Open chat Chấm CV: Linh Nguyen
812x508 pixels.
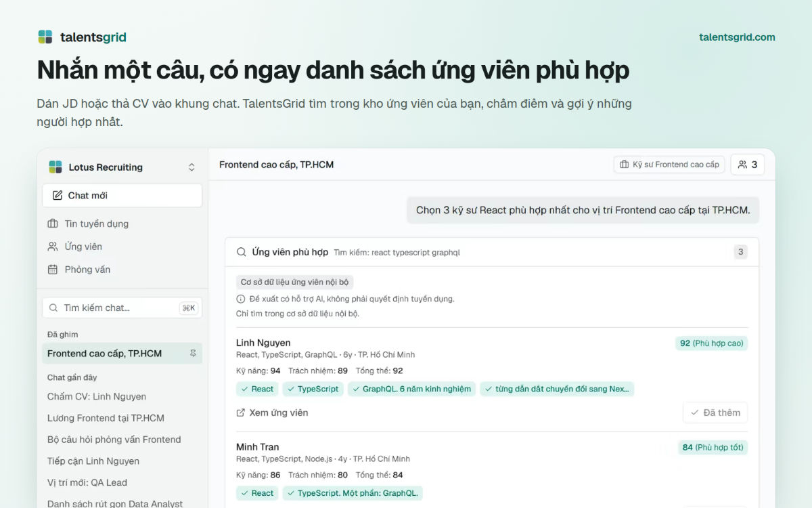tap(97, 396)
